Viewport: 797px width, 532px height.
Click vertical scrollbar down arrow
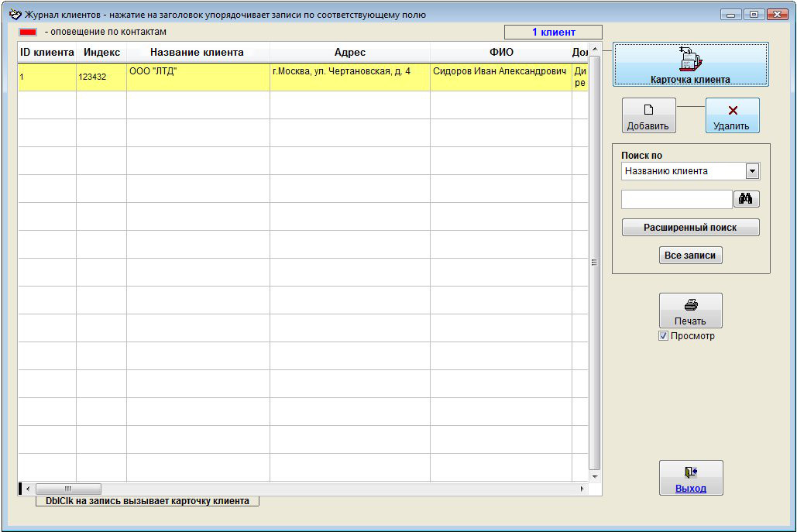(595, 476)
